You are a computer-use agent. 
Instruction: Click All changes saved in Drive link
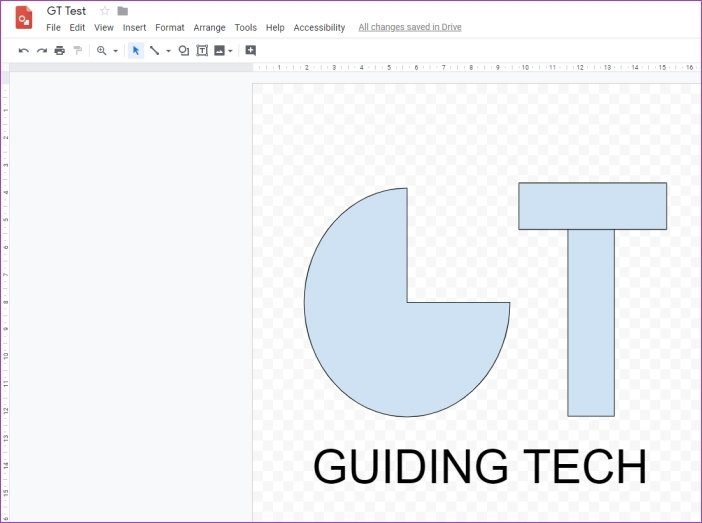click(x=410, y=27)
